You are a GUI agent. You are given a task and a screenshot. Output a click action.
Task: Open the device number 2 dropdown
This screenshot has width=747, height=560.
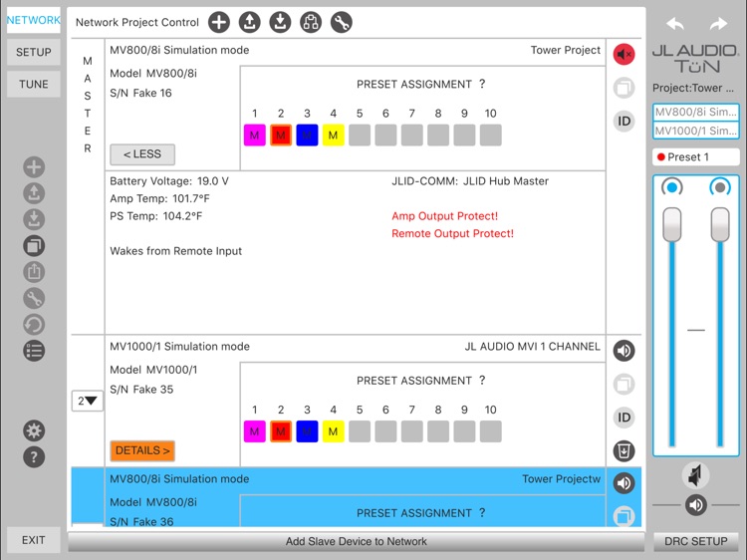pos(88,401)
